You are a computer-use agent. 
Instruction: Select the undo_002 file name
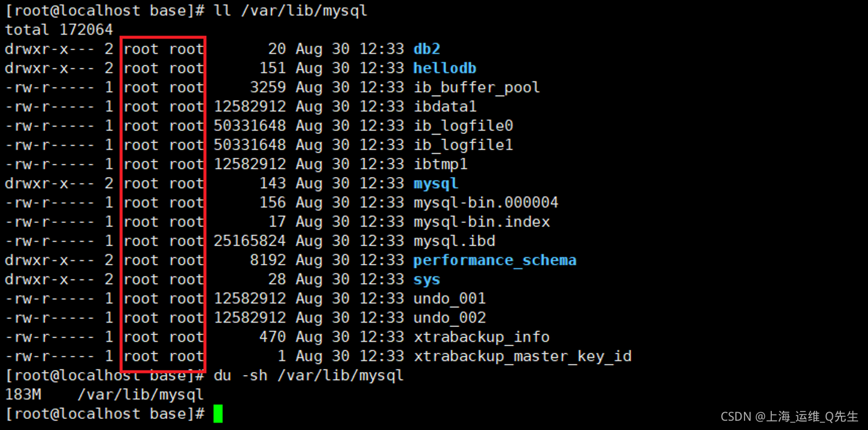pyautogui.click(x=450, y=318)
